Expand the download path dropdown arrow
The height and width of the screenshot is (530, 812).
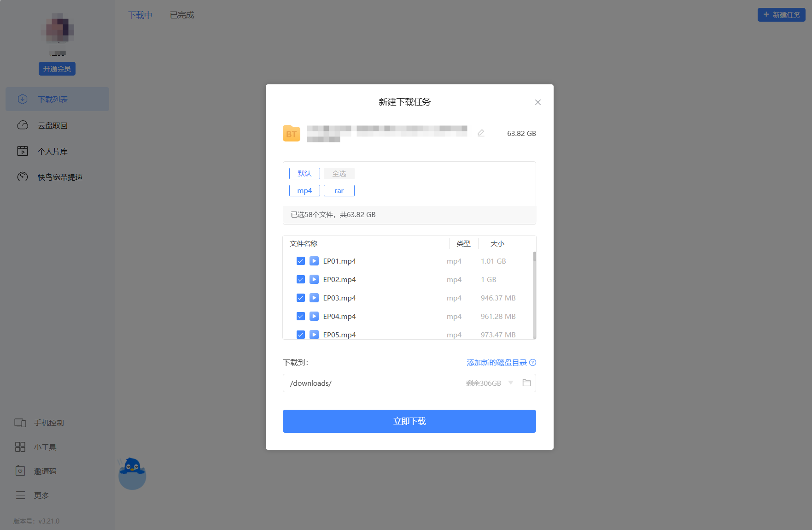coord(511,383)
